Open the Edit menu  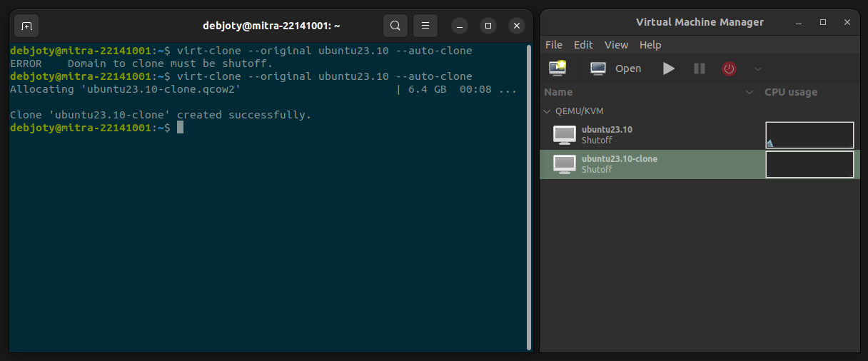pyautogui.click(x=583, y=44)
